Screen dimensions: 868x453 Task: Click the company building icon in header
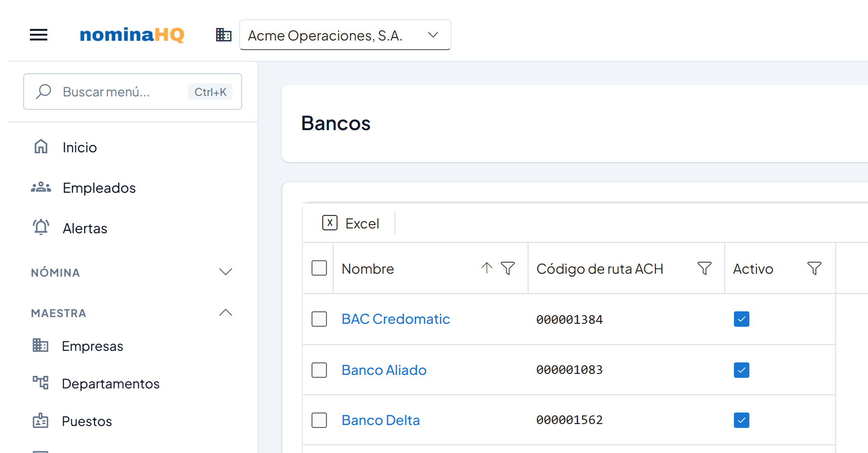point(224,35)
